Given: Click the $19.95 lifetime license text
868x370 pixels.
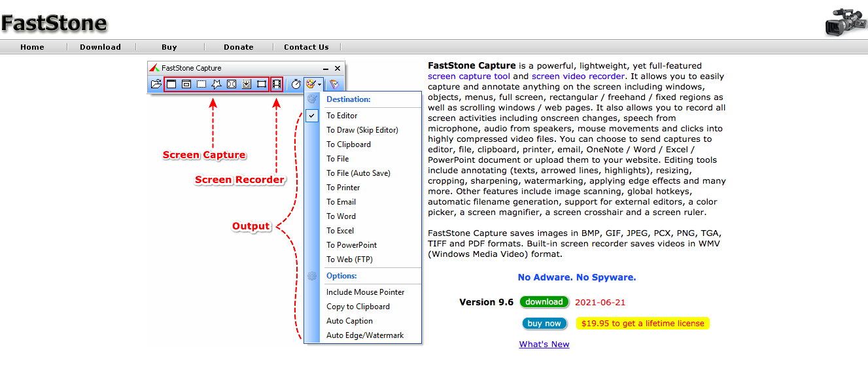Looking at the screenshot, I should click(x=643, y=324).
